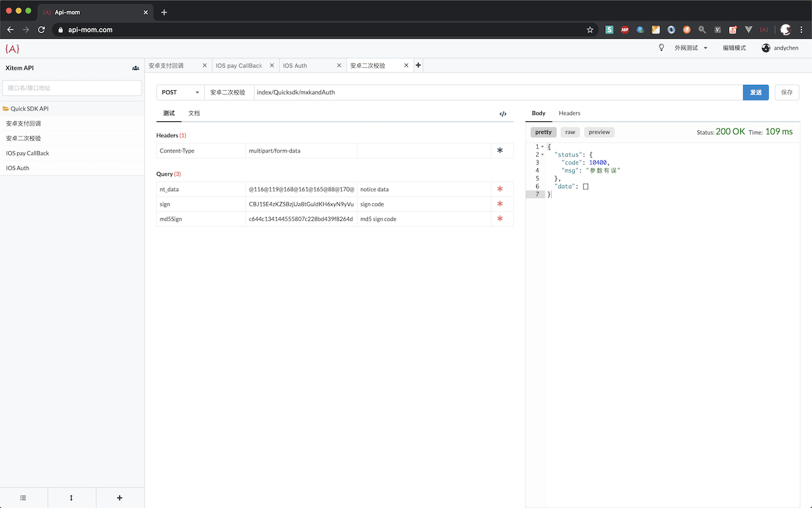Click the multipart/form-data header value
Viewport: 812px width, 508px height.
[301, 150]
